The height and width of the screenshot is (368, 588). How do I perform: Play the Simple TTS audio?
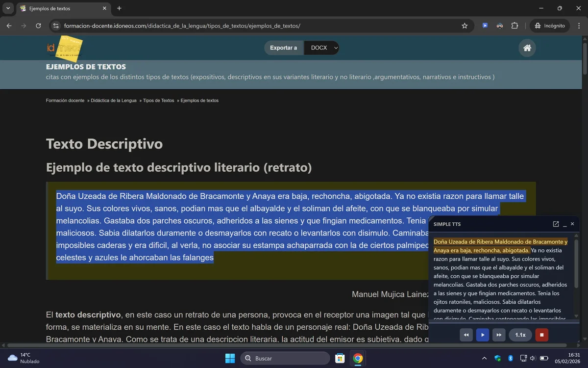[x=482, y=335]
